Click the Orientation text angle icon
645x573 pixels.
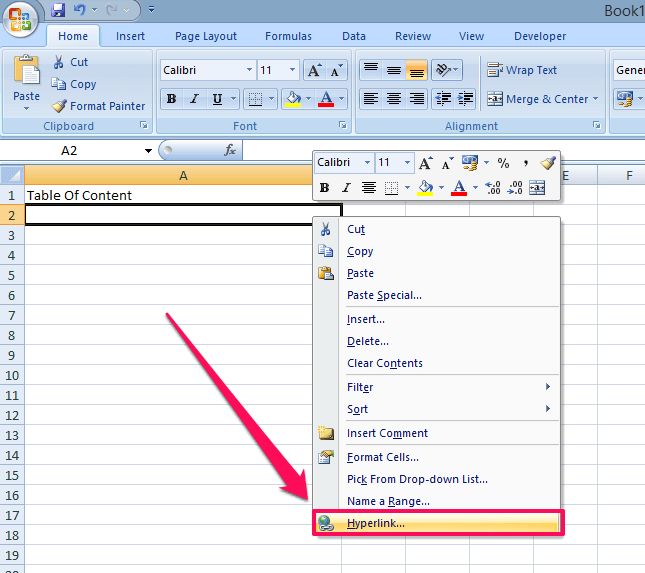(x=443, y=70)
